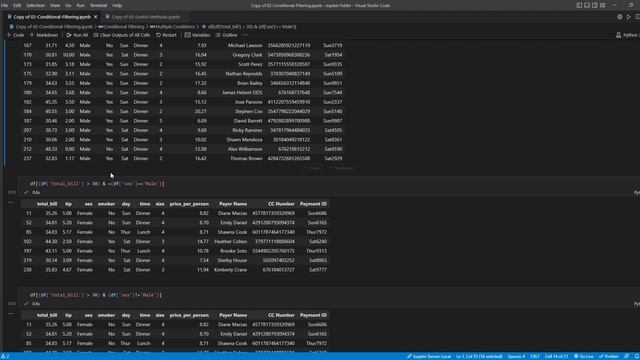Click the cell 'Michael Lawson'
The width and height of the screenshot is (640, 360).
click(x=245, y=45)
